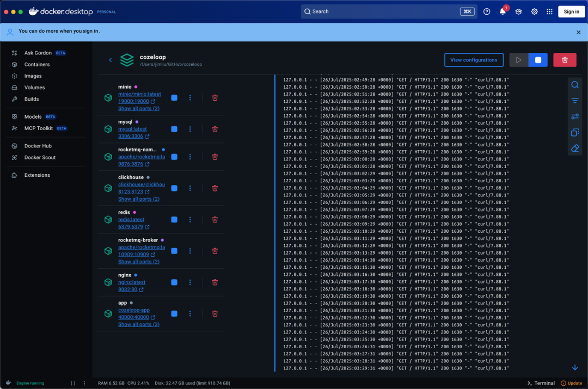Open redis container more options

tap(190, 220)
